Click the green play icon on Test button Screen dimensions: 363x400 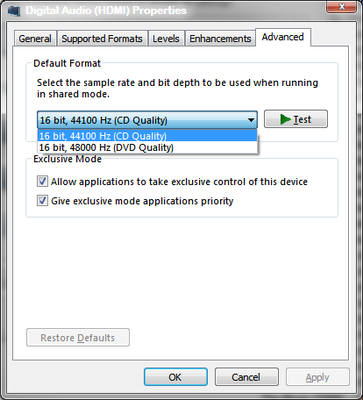[x=286, y=119]
